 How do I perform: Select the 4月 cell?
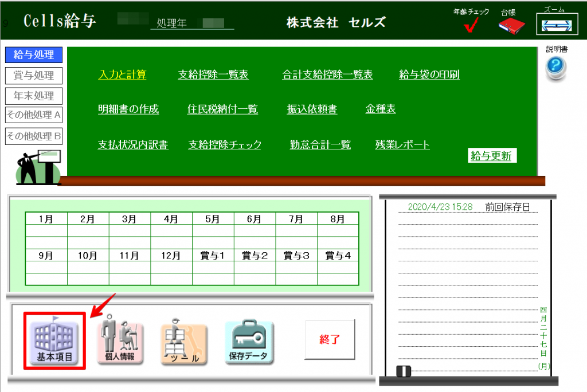[171, 219]
